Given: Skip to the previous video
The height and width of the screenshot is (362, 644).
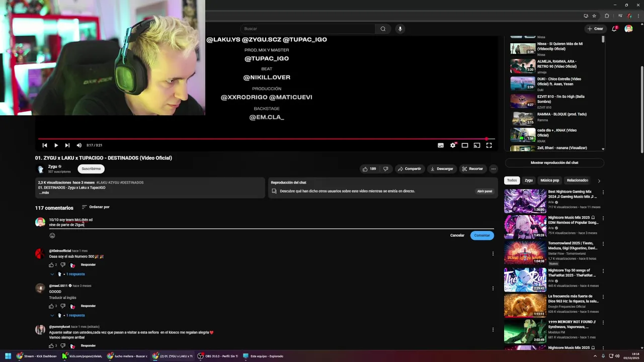Looking at the screenshot, I should (45, 145).
